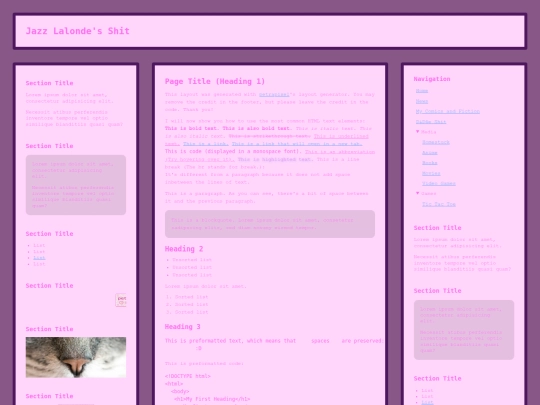The width and height of the screenshot is (540, 405).
Task: Open the Movies link under Media
Action: tap(431, 173)
